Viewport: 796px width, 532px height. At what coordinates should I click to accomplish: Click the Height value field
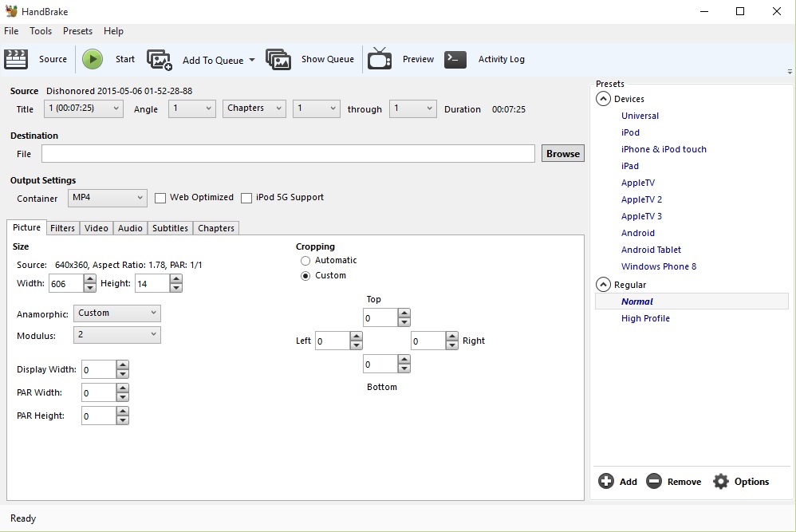tap(152, 283)
